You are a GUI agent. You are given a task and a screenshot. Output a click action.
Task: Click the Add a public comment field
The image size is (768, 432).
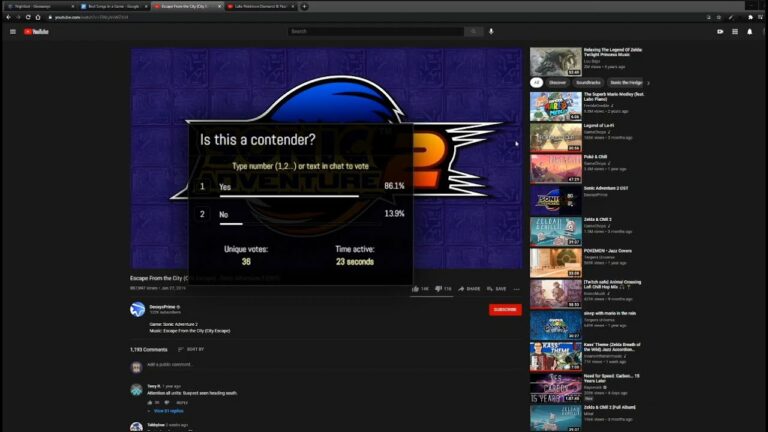tap(170, 365)
